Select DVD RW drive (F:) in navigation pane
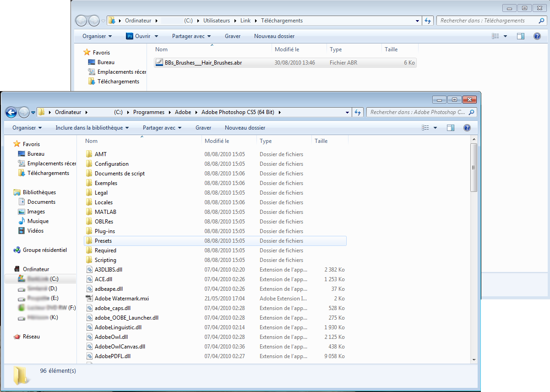The image size is (550, 392). click(47, 308)
